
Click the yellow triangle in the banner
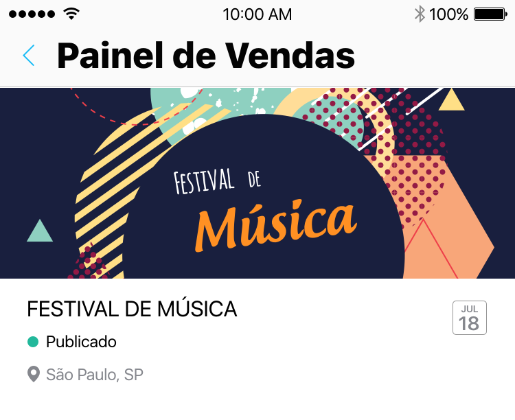click(x=451, y=101)
